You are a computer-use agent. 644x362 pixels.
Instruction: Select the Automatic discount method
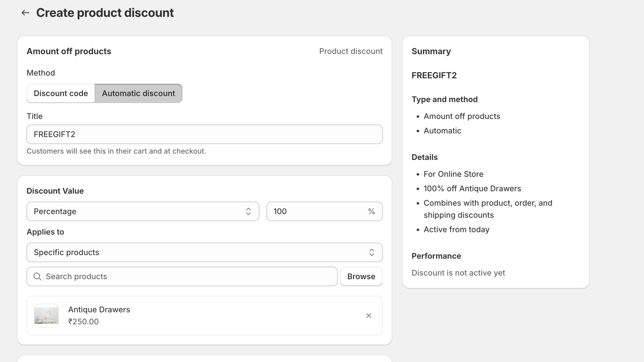tap(138, 93)
